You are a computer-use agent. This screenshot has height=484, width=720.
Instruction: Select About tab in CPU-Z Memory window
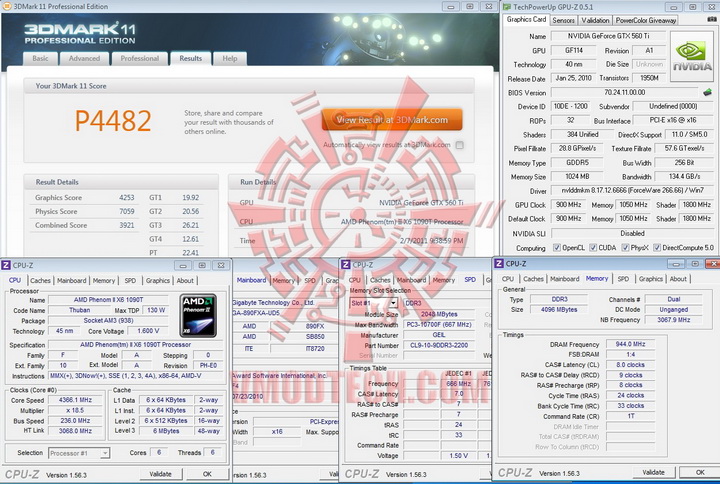678,279
